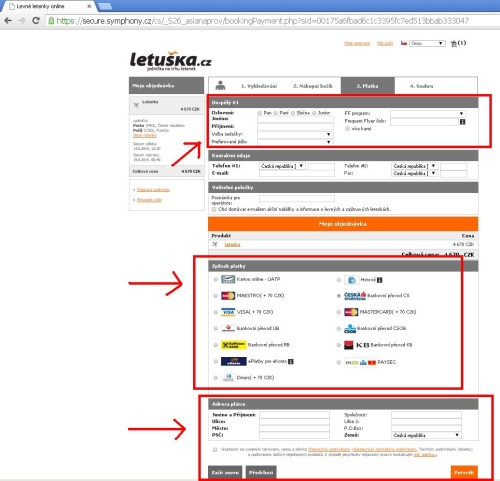Select the Pan salutation radio button
Screen dimensions: 500x481
click(x=260, y=113)
